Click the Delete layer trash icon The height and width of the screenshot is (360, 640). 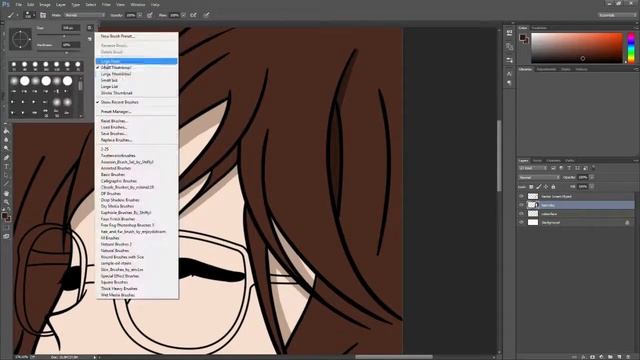click(628, 357)
